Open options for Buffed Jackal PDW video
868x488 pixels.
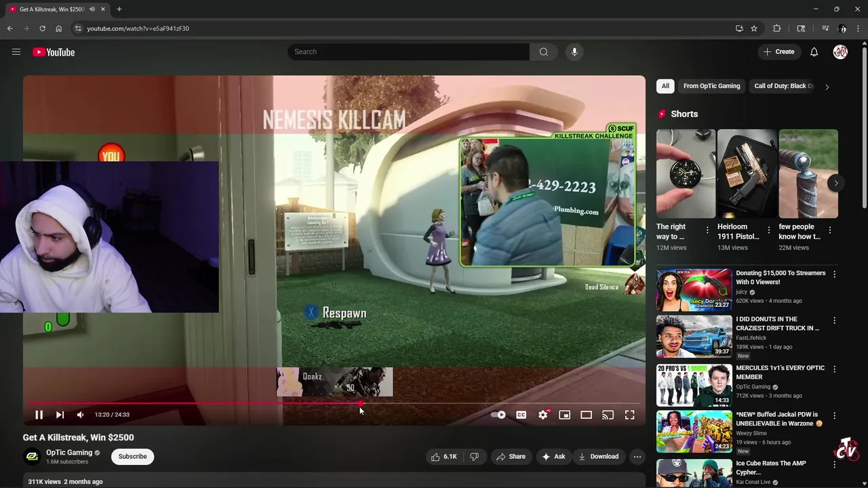pos(834,415)
